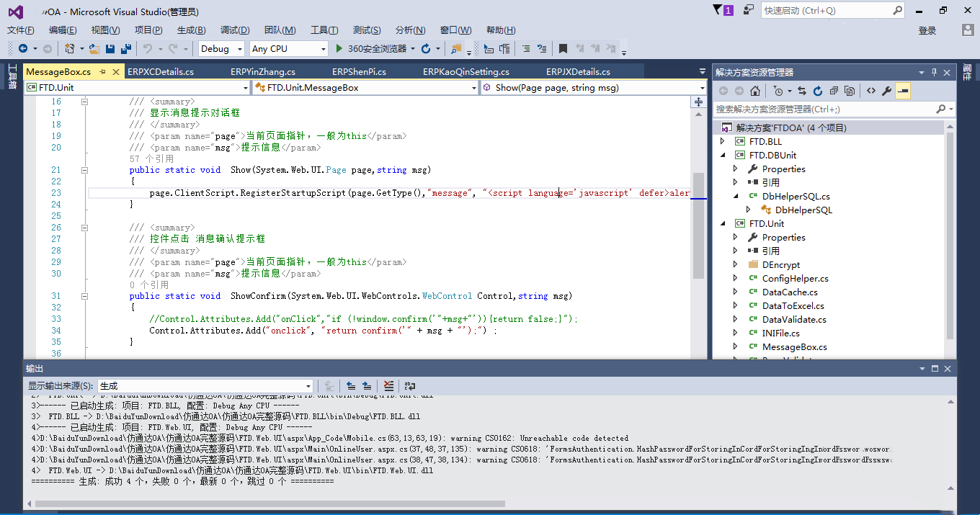Go to previous message in the Output panel
Screen dimensions: 980x515
tap(351, 386)
